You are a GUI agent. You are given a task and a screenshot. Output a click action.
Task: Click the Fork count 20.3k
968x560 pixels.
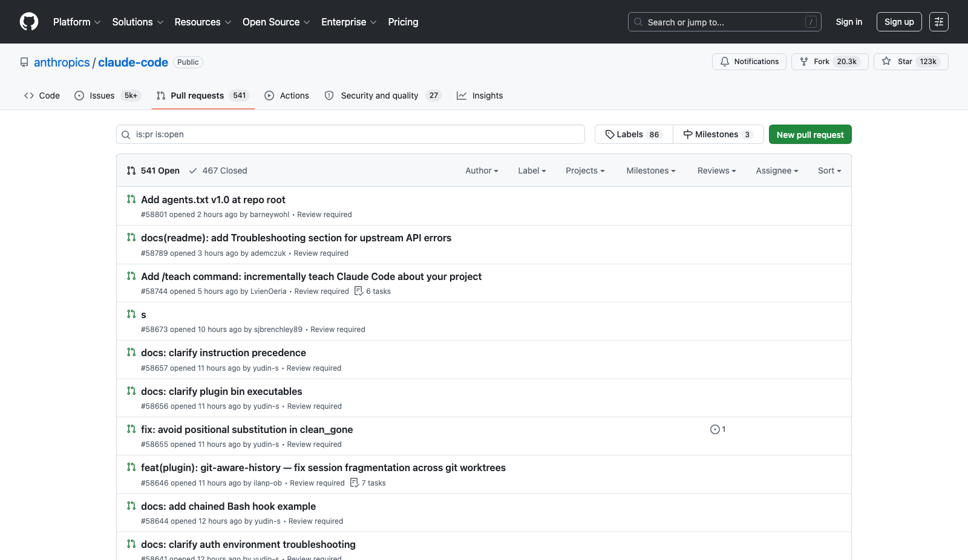pyautogui.click(x=846, y=62)
